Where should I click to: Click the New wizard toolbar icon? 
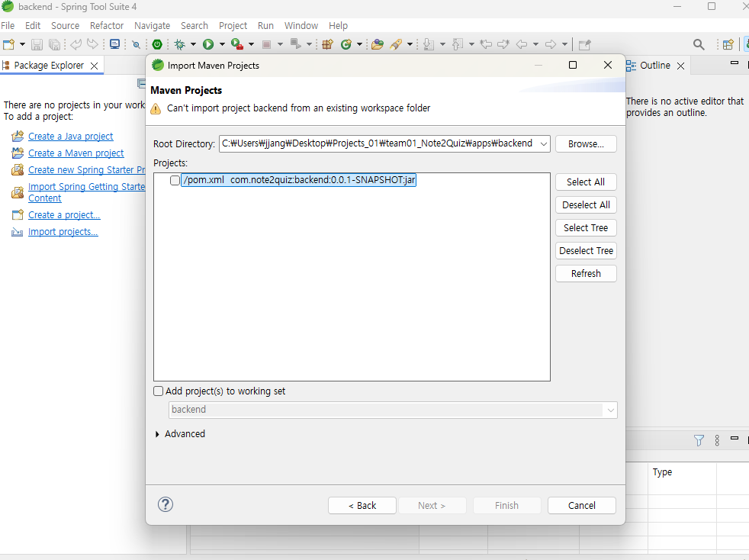tap(8, 44)
